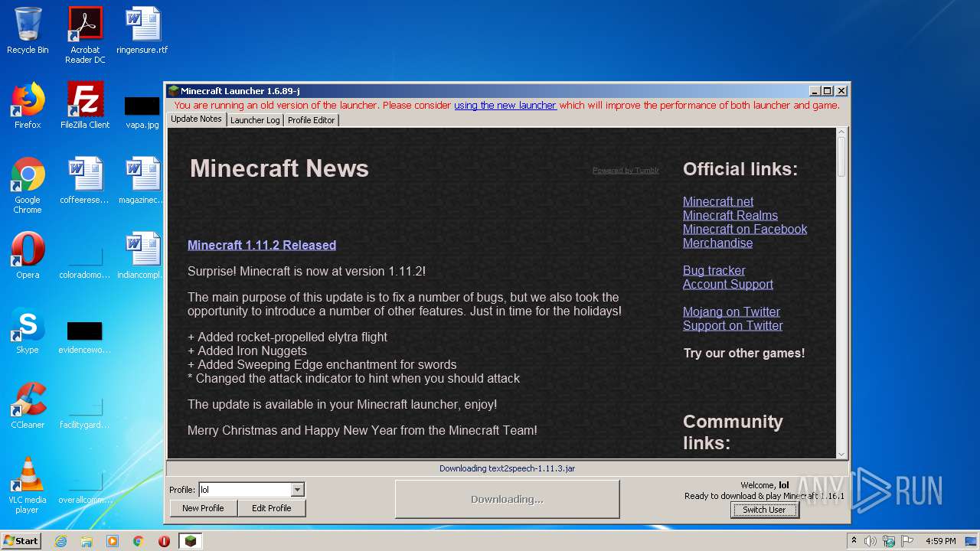The height and width of the screenshot is (551, 980).
Task: Click 'Try our other games!' text
Action: pyautogui.click(x=744, y=353)
